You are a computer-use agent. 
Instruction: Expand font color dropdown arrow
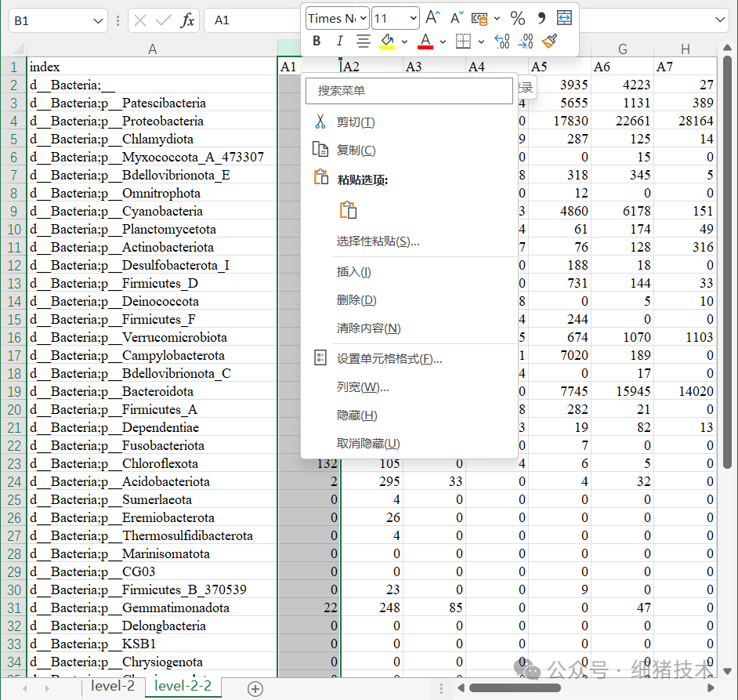tap(443, 42)
